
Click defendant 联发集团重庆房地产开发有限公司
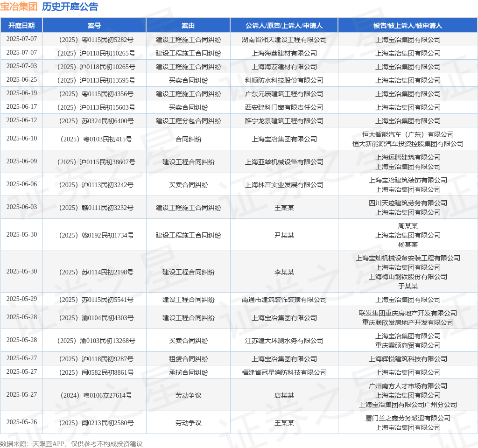pos(408,313)
